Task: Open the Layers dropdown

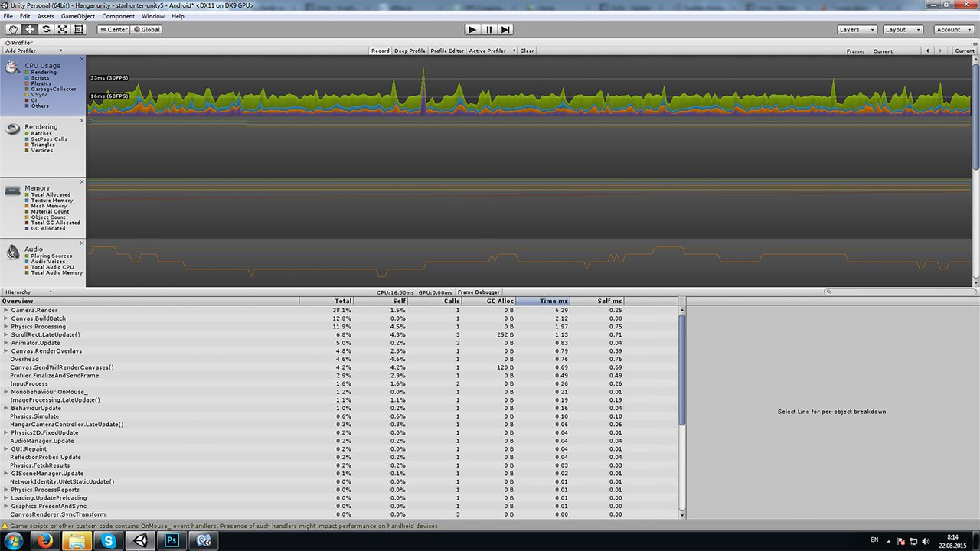Action: pyautogui.click(x=857, y=30)
